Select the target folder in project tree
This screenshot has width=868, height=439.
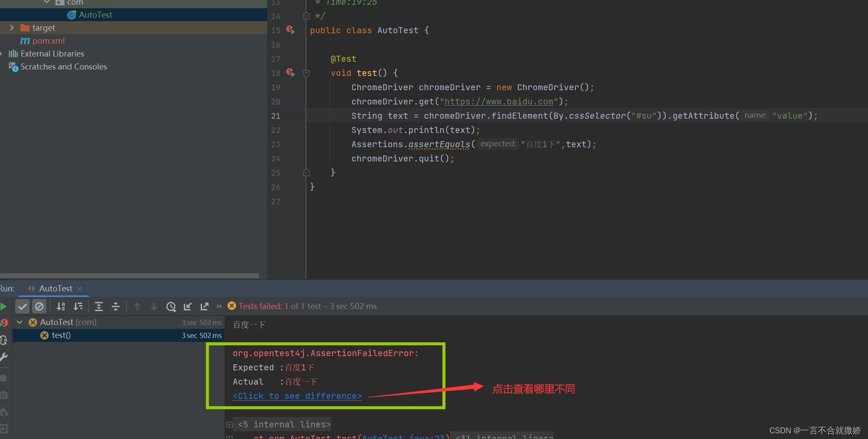click(44, 28)
